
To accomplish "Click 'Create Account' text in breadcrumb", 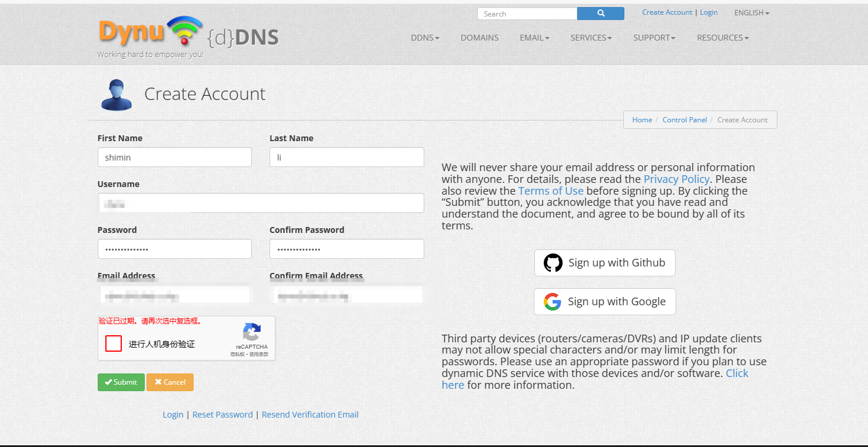I will (743, 120).
